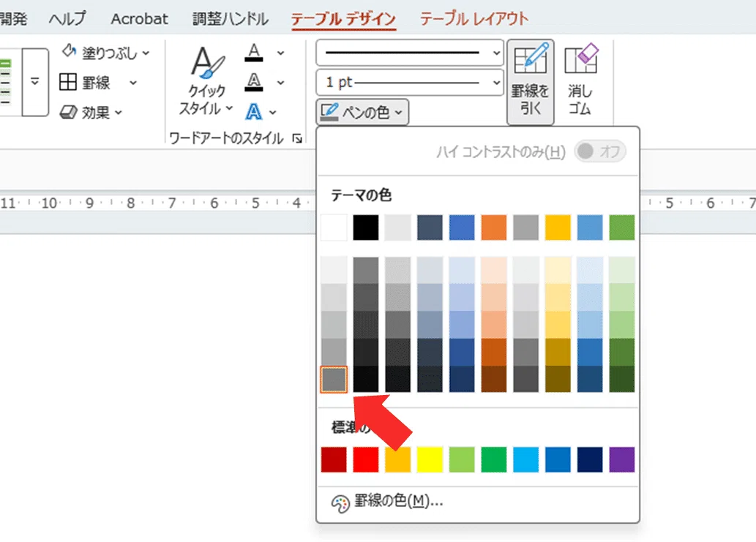Select yellow standard color swatch

430,459
